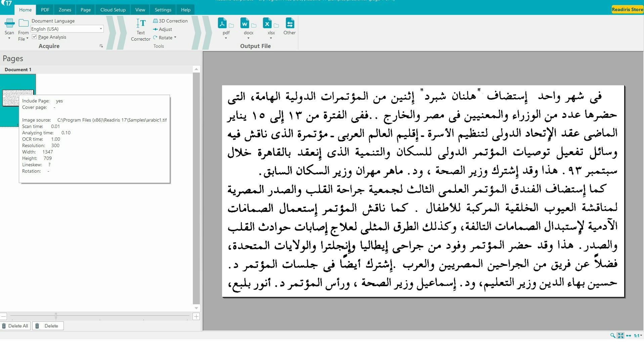Open the Help ribbon tab
644x354 pixels.
[x=185, y=10]
